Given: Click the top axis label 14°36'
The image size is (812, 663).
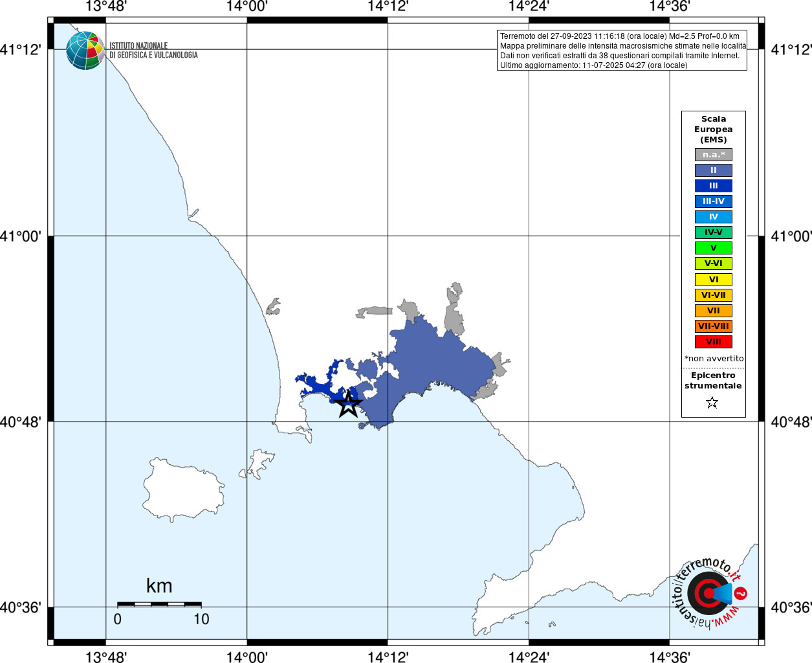Looking at the screenshot, I should click(x=670, y=6).
